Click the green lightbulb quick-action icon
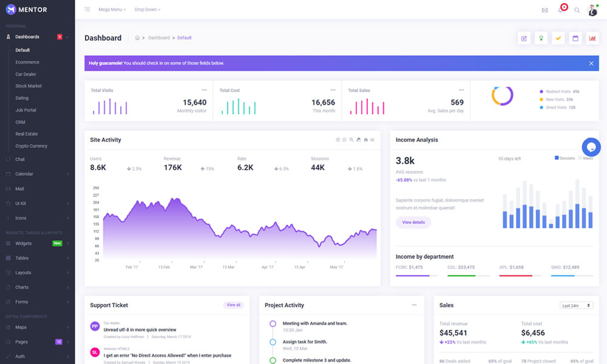Screen dimensions: 607x364 pyautogui.click(x=541, y=38)
